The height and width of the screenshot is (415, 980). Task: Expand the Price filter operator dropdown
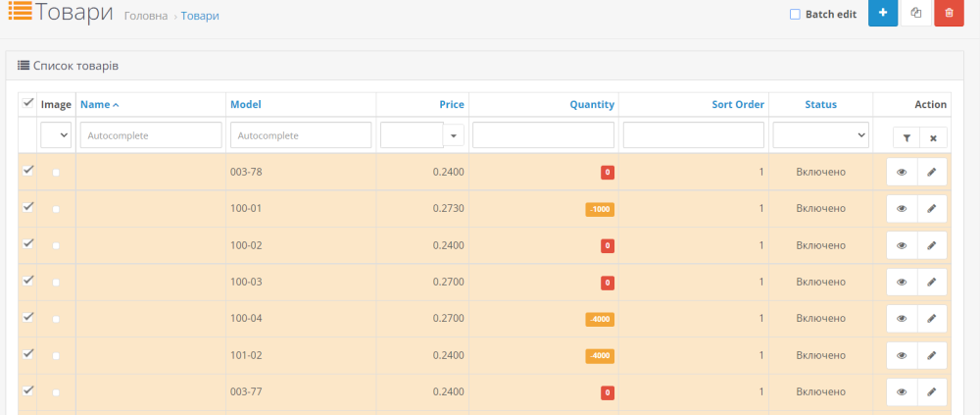454,134
